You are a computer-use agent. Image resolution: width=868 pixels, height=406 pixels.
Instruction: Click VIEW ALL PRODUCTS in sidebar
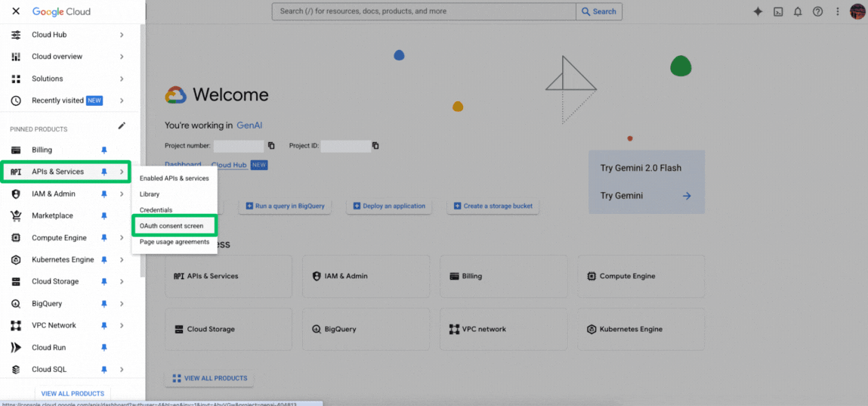point(73,393)
